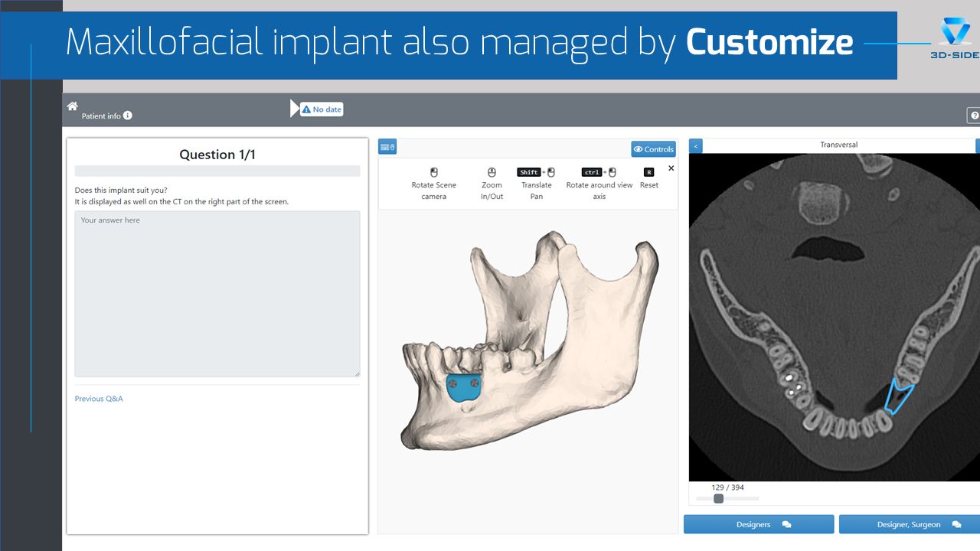Click the 3D-SIDE logo

point(954,33)
